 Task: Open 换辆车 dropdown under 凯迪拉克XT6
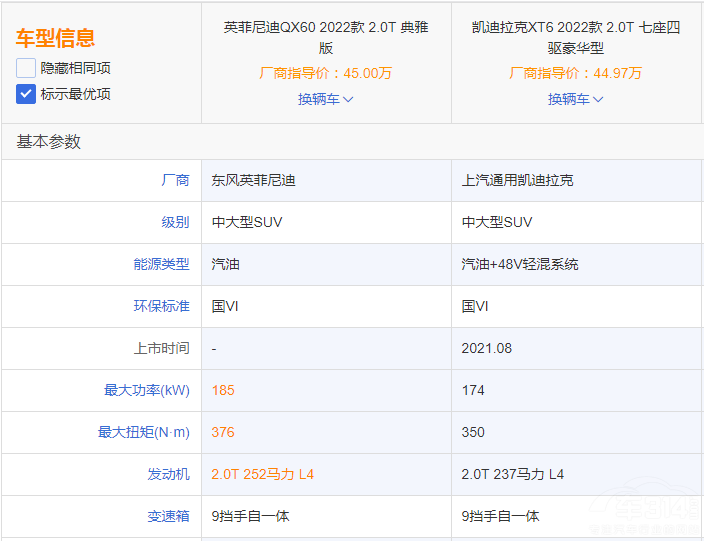[576, 99]
